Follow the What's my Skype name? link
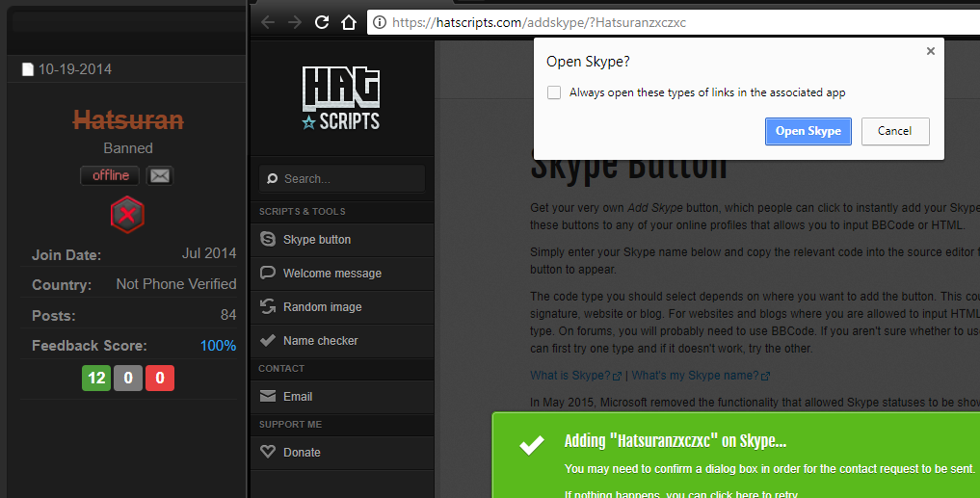 point(701,376)
